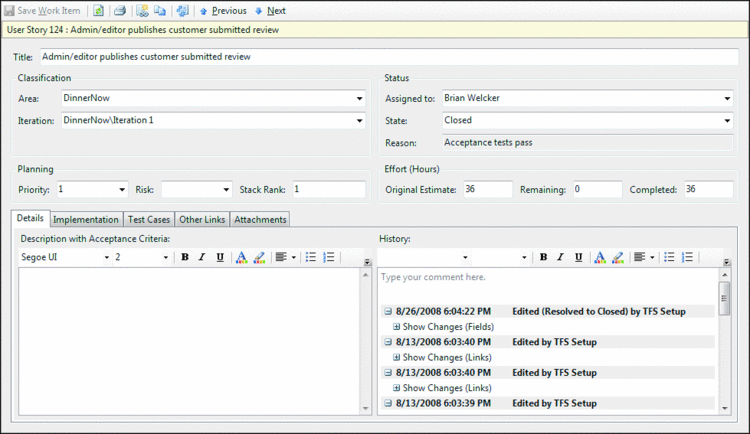750x434 pixels.
Task: Toggle Italic in the Description editor
Action: click(x=202, y=257)
